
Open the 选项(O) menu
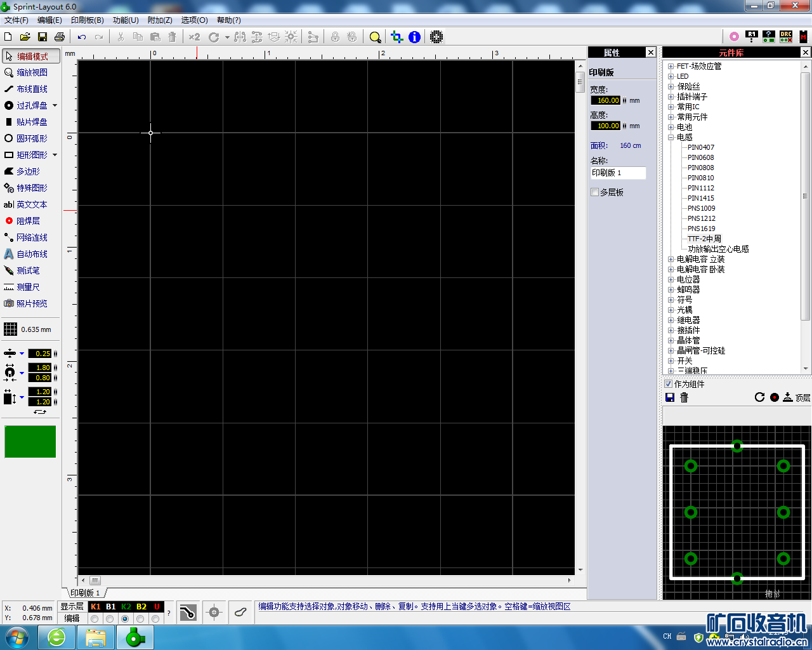[x=194, y=20]
